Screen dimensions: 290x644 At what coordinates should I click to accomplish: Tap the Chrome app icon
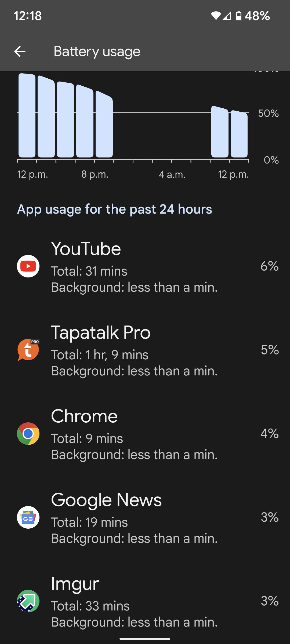pos(28,434)
